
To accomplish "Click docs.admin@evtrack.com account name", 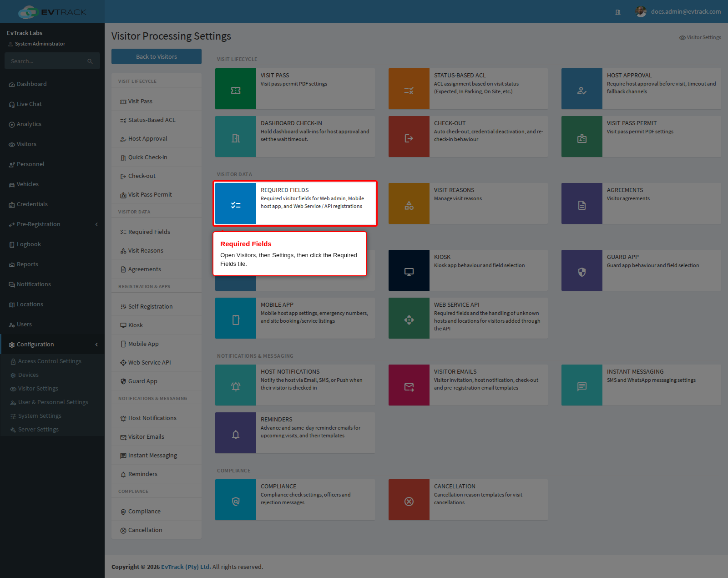I will tap(686, 11).
